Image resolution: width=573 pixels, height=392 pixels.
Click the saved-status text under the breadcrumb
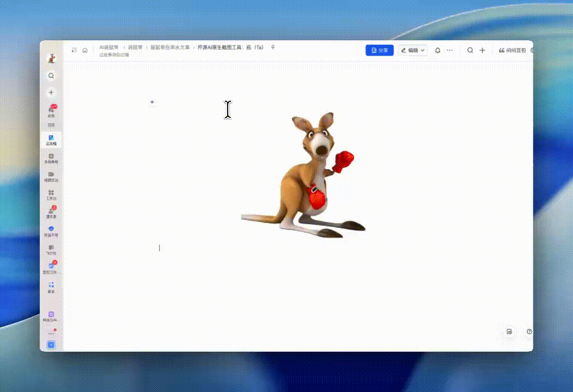[114, 55]
